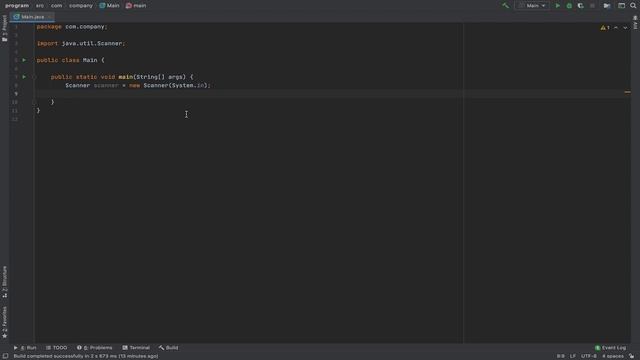The width and height of the screenshot is (640, 360).
Task: Collapse the main method fold marker
Action: (x=35, y=77)
